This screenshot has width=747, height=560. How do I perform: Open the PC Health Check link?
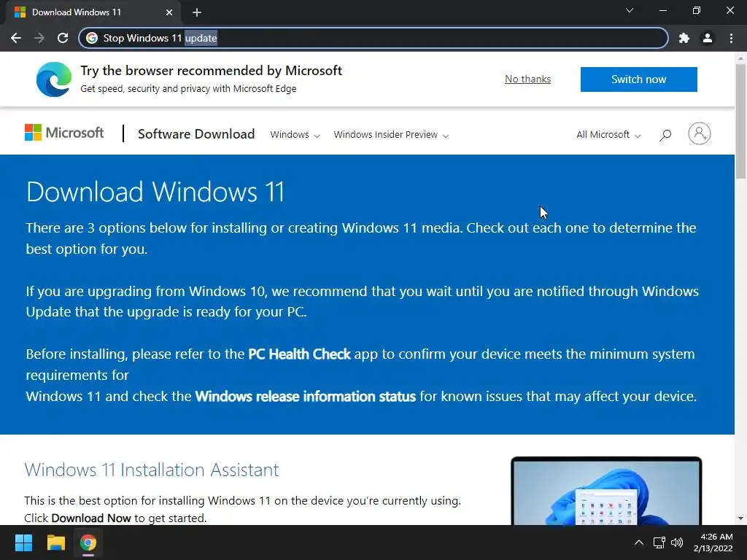299,354
